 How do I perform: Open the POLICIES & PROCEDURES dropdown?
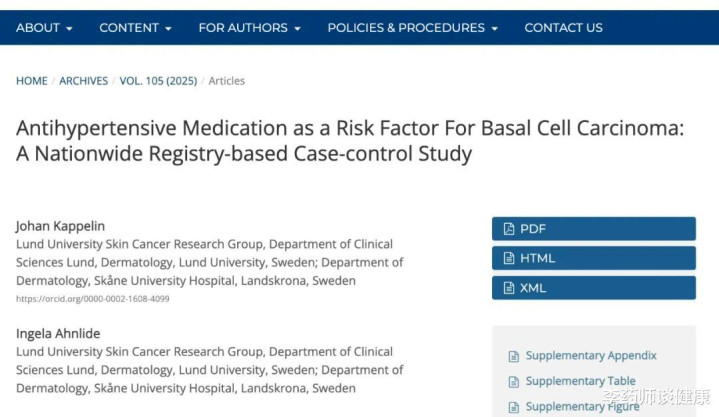[x=412, y=28]
